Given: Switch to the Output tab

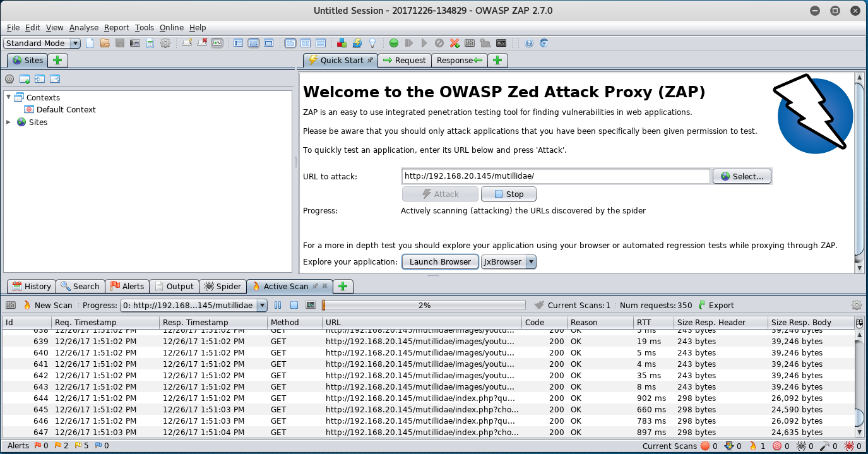Looking at the screenshot, I should [174, 286].
